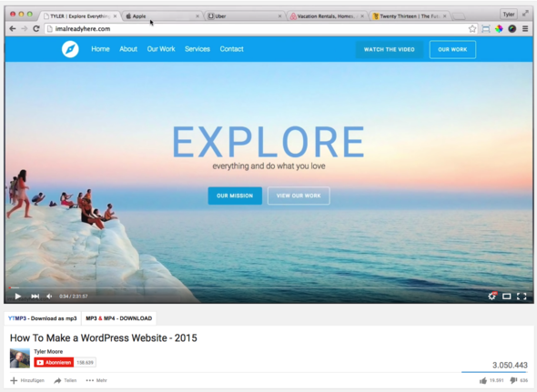
Task: Click the VIEW OUR WORK button
Action: coord(299,196)
